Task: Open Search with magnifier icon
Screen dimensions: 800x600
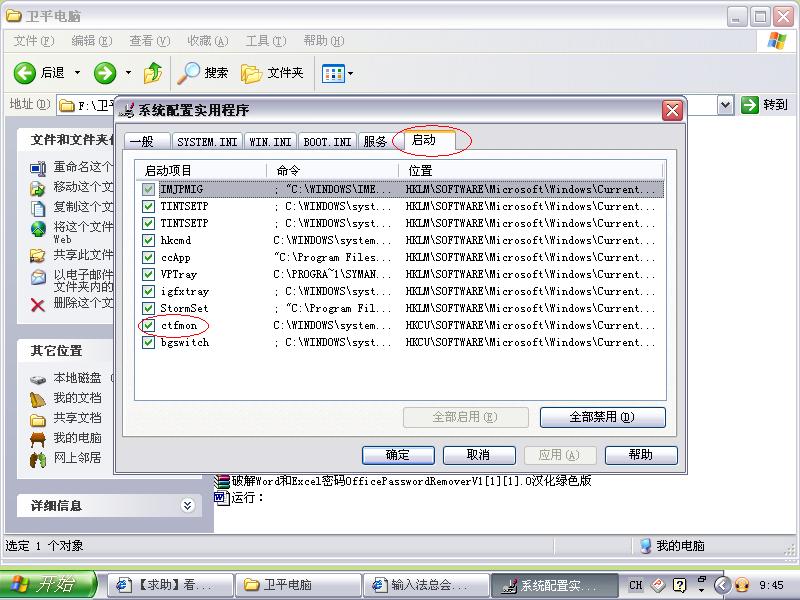Action: (188, 73)
